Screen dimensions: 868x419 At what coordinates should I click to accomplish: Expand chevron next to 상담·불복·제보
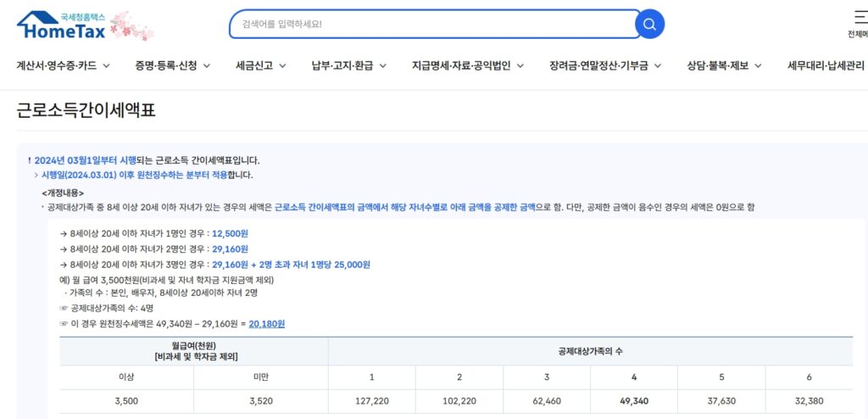coord(757,66)
